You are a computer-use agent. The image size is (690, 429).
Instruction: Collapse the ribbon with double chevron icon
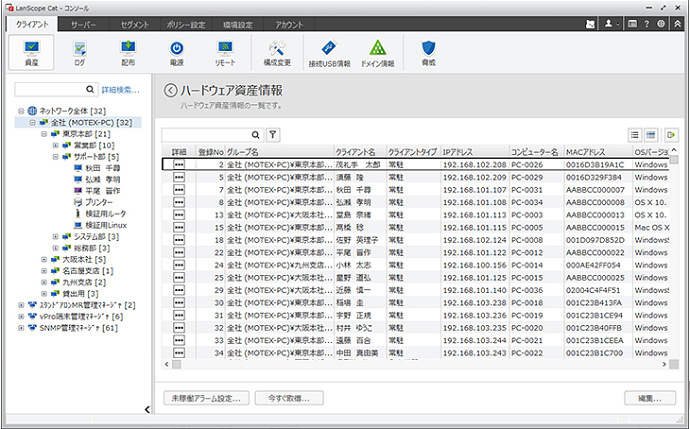click(678, 24)
